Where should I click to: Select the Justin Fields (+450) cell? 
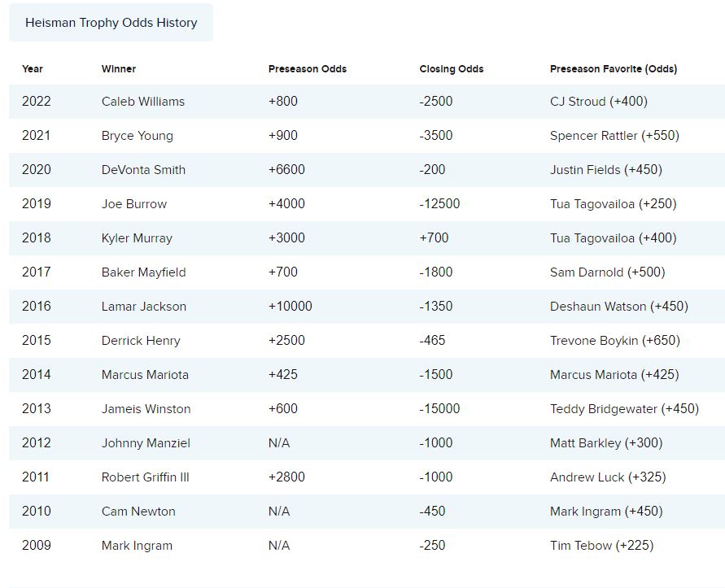coord(606,170)
